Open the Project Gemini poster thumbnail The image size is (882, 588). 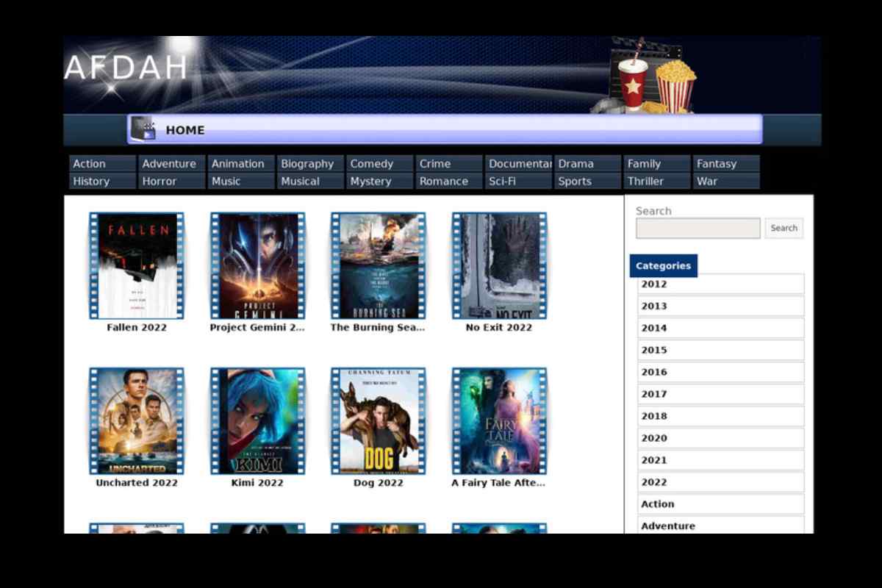[x=257, y=266]
